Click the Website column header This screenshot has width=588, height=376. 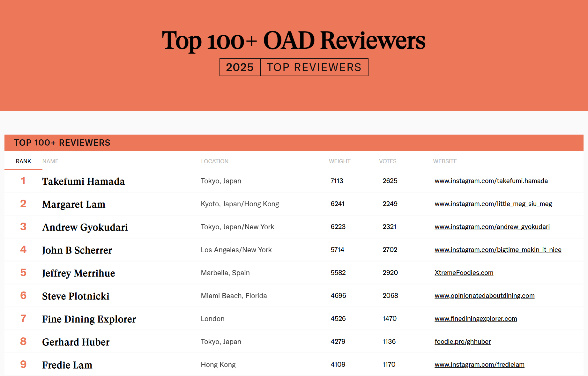(x=445, y=161)
